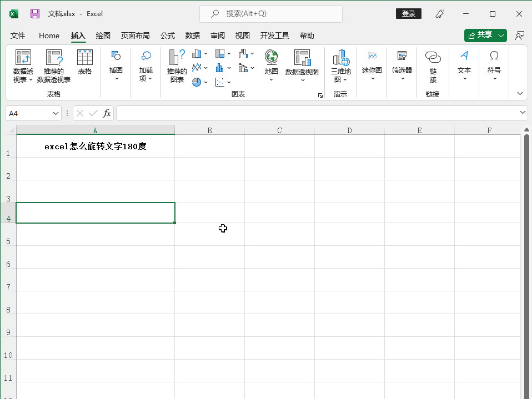Viewport: 532px width, 399px height.
Task: Click the Link (链接) icon
Action: coord(433,57)
